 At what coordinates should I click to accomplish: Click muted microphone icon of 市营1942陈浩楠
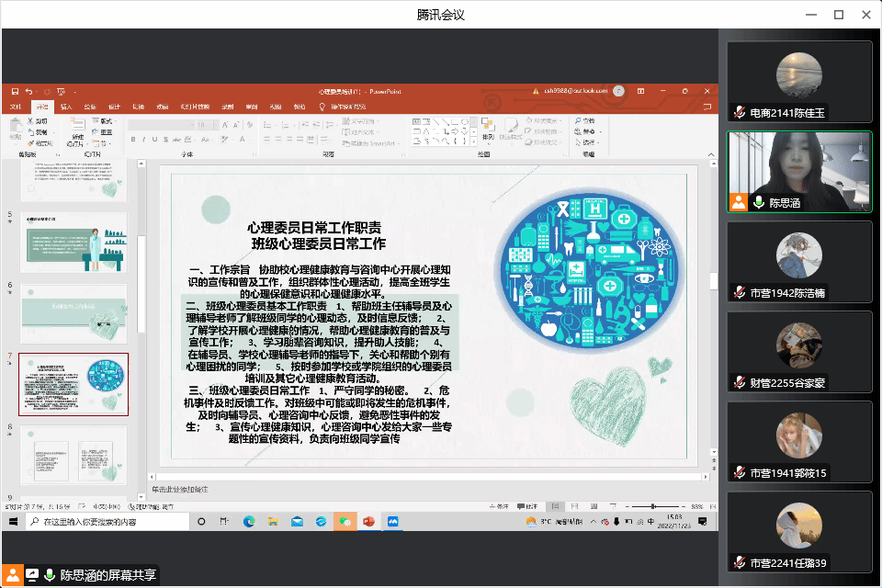pyautogui.click(x=739, y=293)
